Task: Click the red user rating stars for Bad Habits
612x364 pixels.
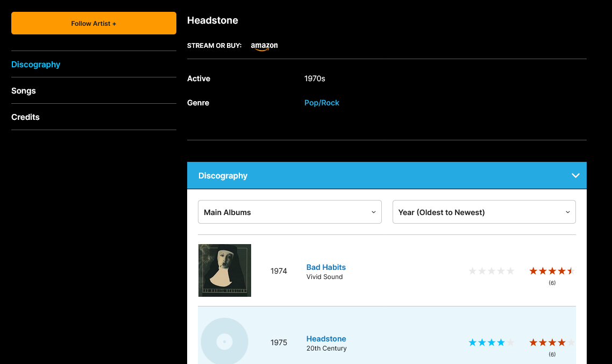Action: click(x=552, y=271)
